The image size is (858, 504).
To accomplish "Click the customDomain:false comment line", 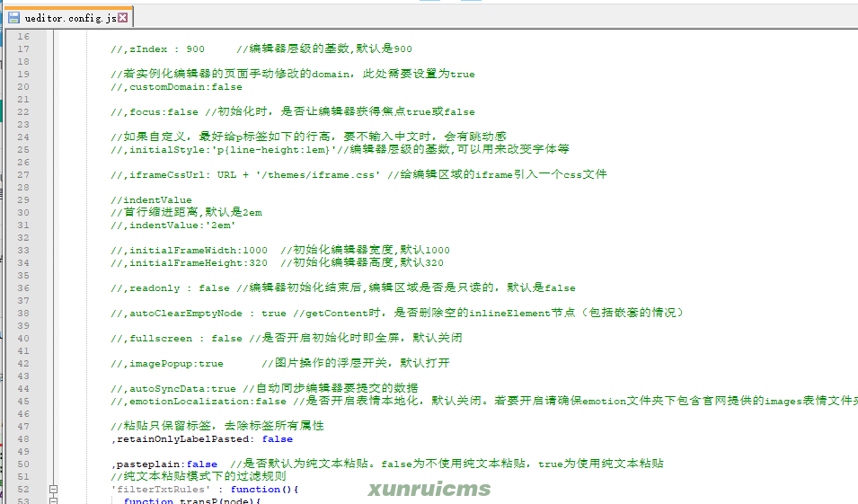I will coord(176,86).
